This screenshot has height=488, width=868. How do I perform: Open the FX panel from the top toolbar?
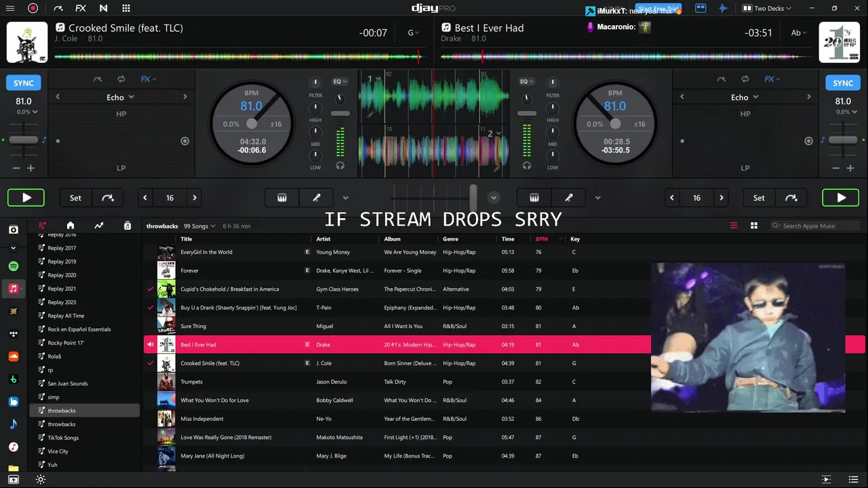[81, 8]
